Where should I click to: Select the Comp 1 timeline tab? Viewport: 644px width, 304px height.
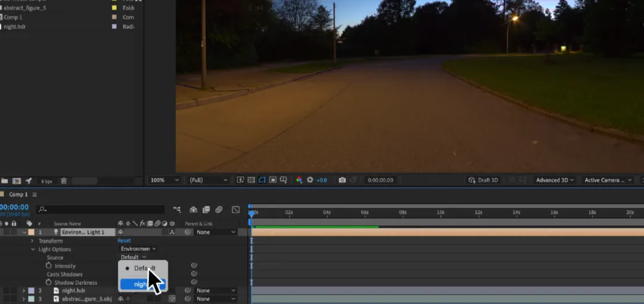18,194
